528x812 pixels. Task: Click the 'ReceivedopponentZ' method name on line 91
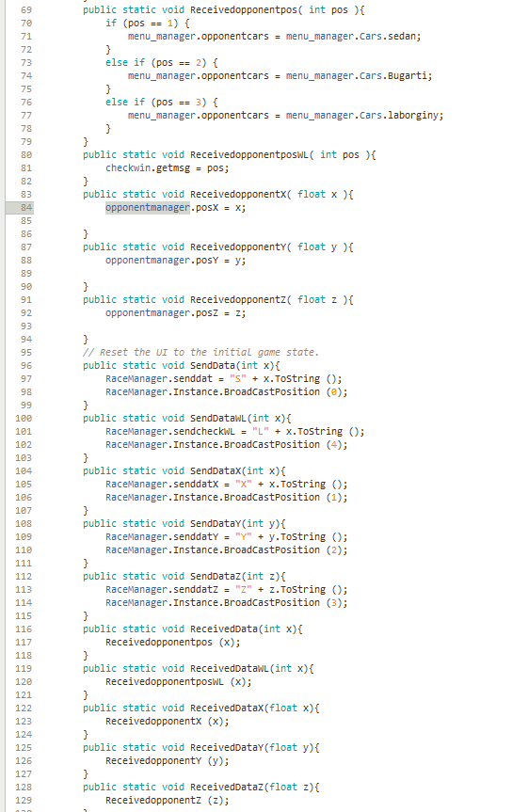pyautogui.click(x=238, y=300)
